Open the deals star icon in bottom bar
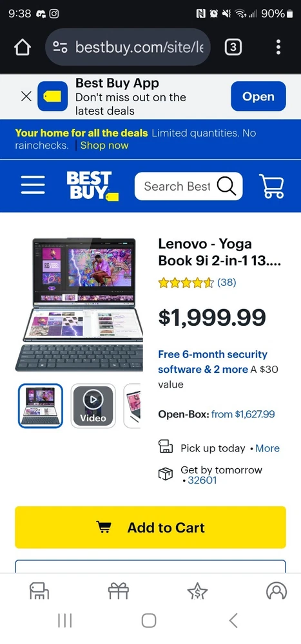The image size is (301, 644). pyautogui.click(x=197, y=591)
